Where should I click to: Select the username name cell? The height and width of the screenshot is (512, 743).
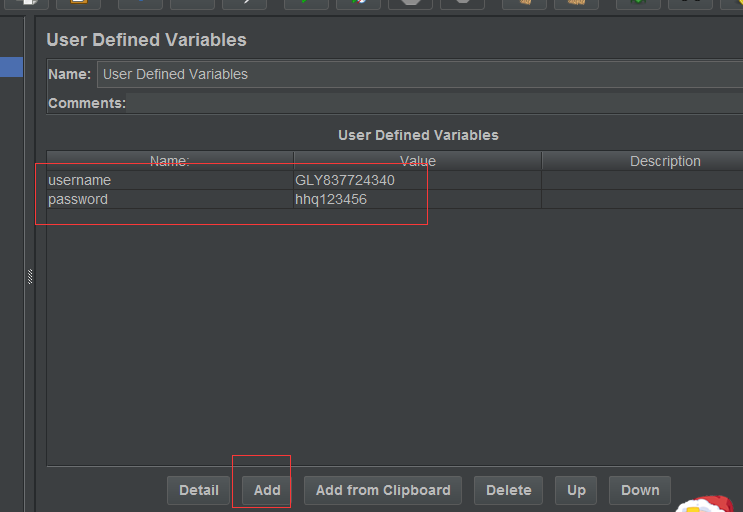pos(170,180)
